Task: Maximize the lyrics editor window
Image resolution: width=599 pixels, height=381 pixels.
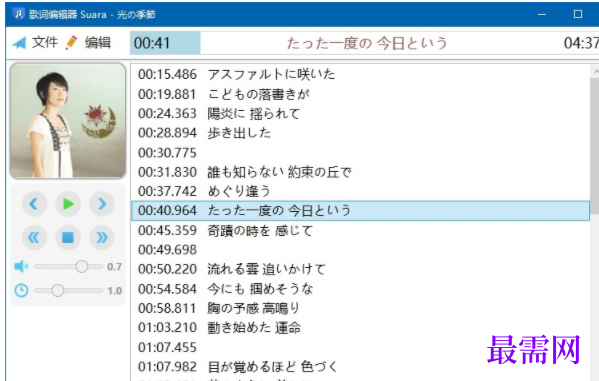Action: [x=578, y=15]
